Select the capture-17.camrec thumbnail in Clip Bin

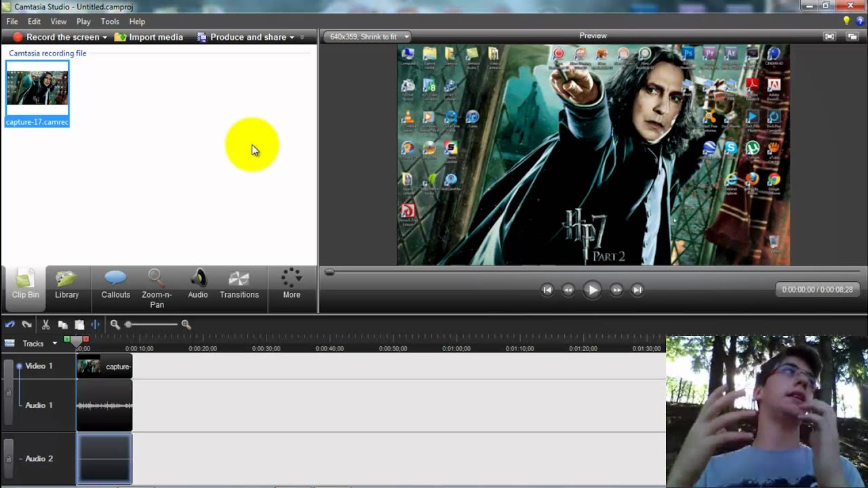(37, 94)
